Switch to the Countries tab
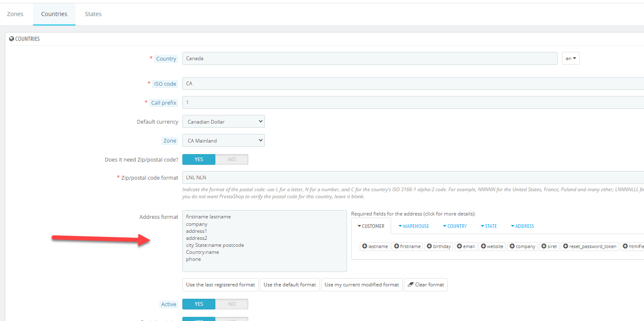This screenshot has height=321, width=644. (54, 14)
